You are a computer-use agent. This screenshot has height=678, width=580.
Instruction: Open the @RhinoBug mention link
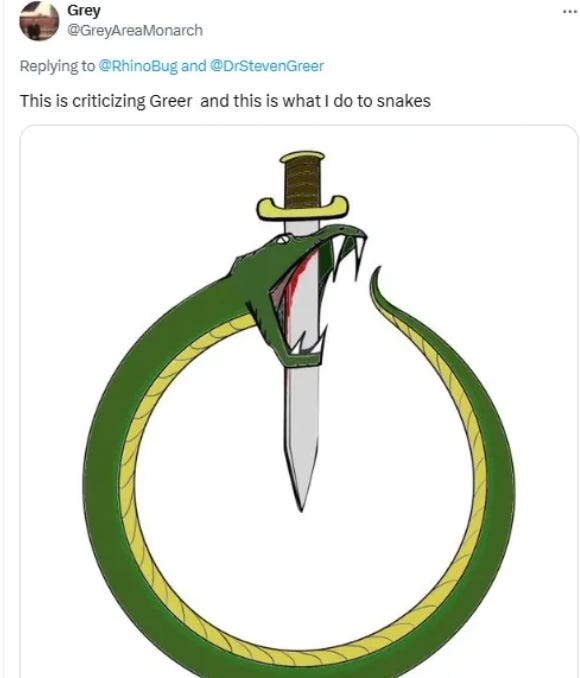pyautogui.click(x=138, y=66)
